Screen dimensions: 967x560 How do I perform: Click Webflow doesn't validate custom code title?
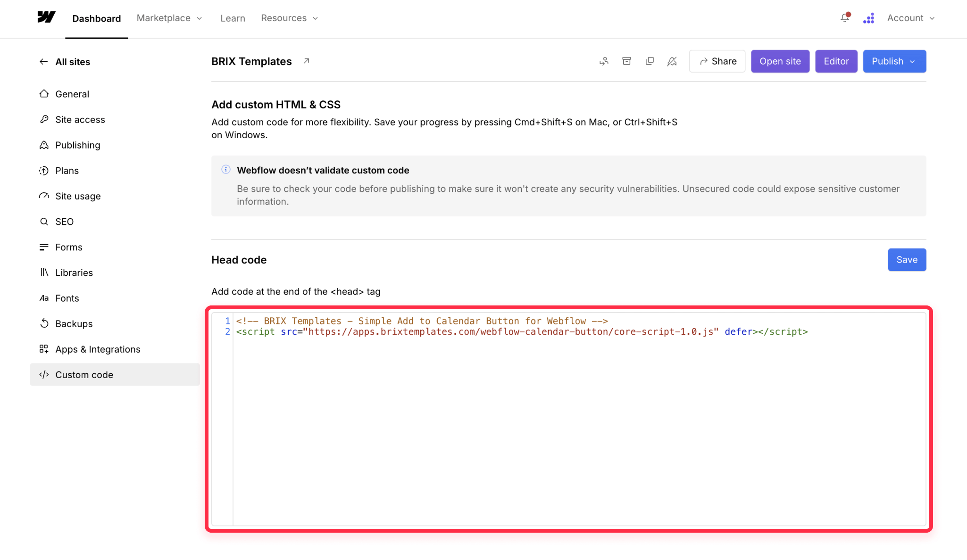pos(323,170)
